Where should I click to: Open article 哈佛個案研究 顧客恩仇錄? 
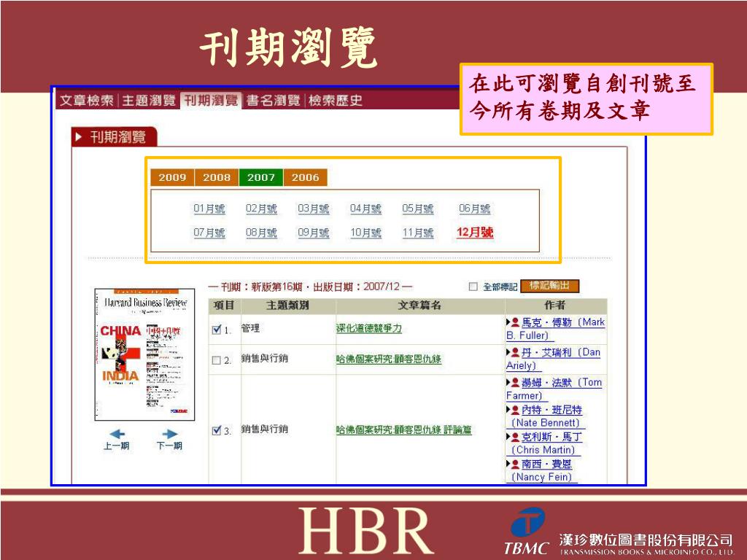pos(388,359)
